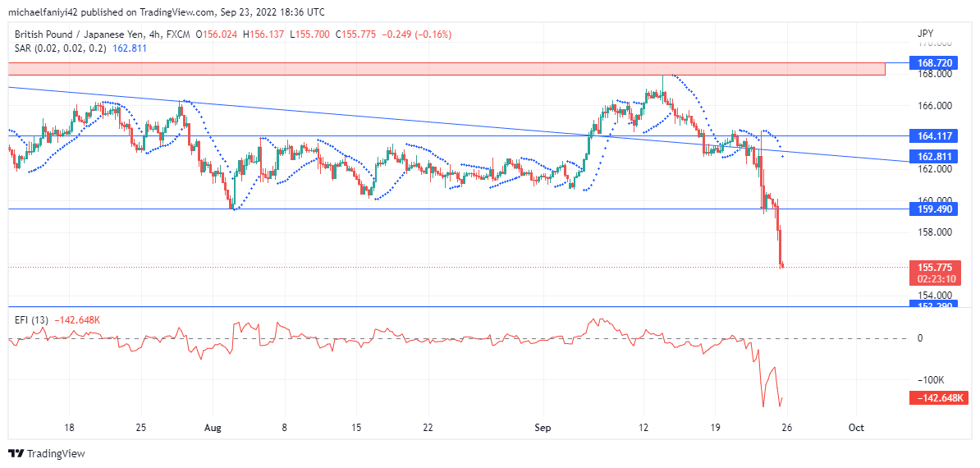Image resolution: width=980 pixels, height=468 pixels.
Task: Click the EFI value label -142.648K on axis
Action: pos(939,398)
